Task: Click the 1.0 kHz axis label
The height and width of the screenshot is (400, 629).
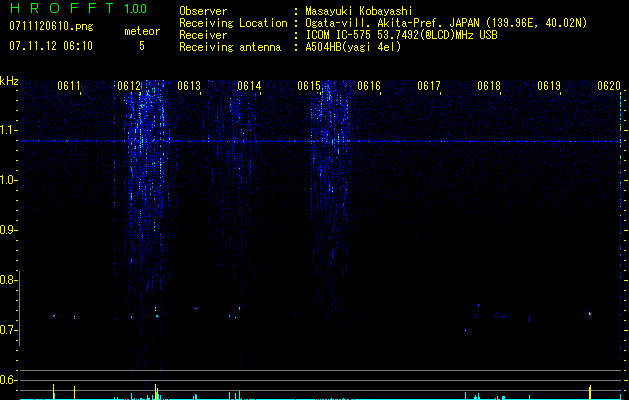Action: click(x=7, y=180)
